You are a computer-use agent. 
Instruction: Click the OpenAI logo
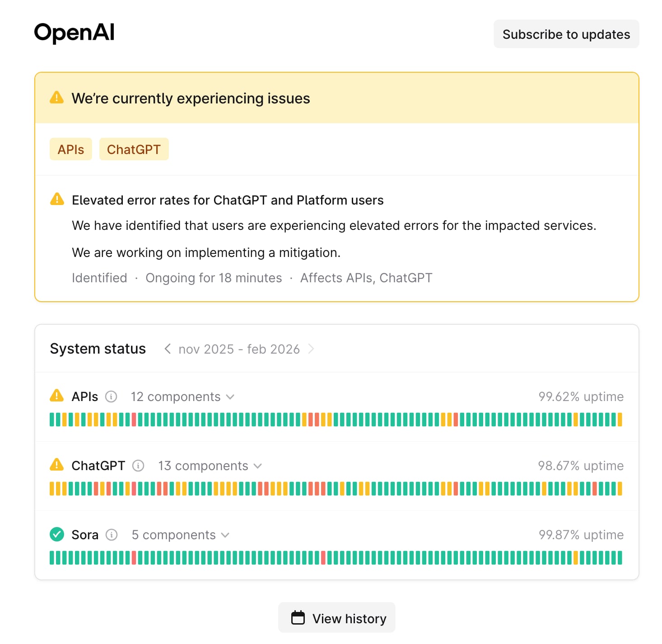(x=74, y=32)
